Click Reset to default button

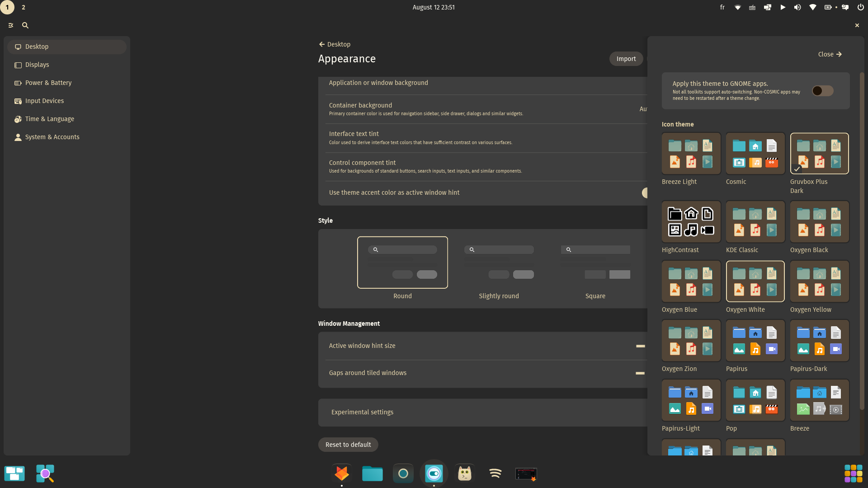pos(348,445)
